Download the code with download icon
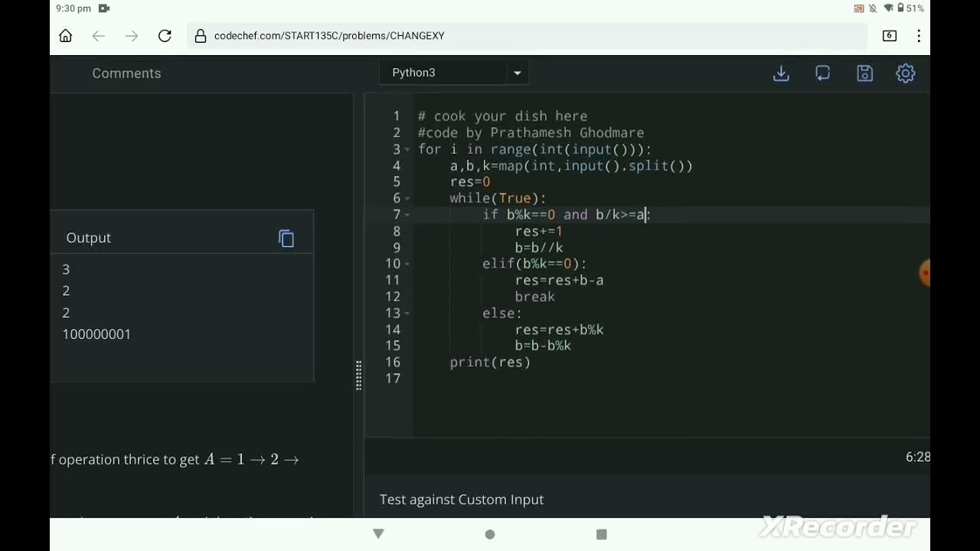This screenshot has width=980, height=551. (781, 73)
